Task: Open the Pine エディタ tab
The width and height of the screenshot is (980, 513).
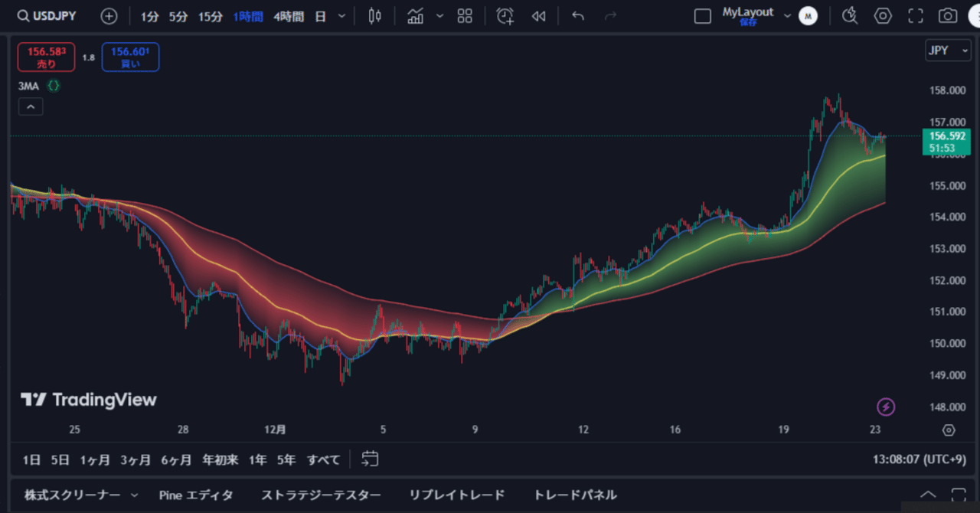Action: [x=196, y=495]
